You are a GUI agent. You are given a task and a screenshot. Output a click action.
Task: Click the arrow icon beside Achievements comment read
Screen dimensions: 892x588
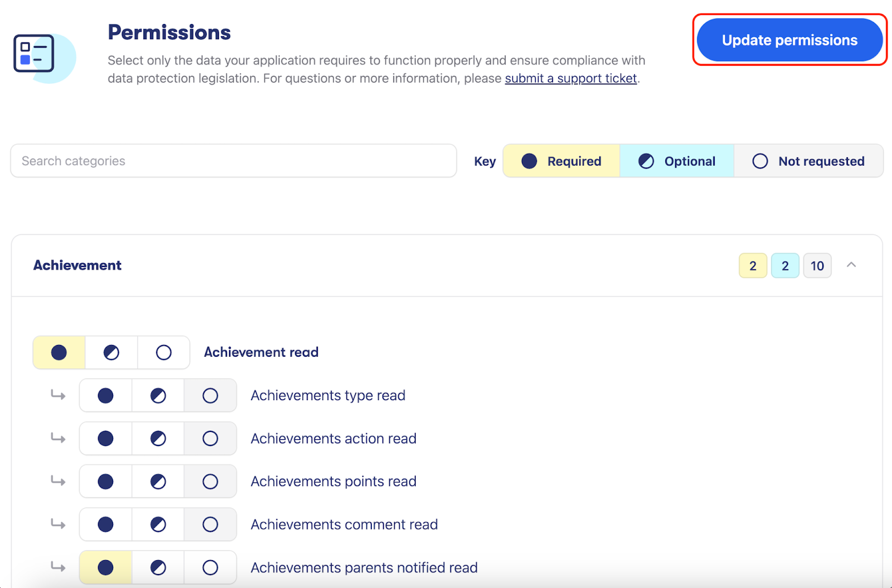pos(57,524)
